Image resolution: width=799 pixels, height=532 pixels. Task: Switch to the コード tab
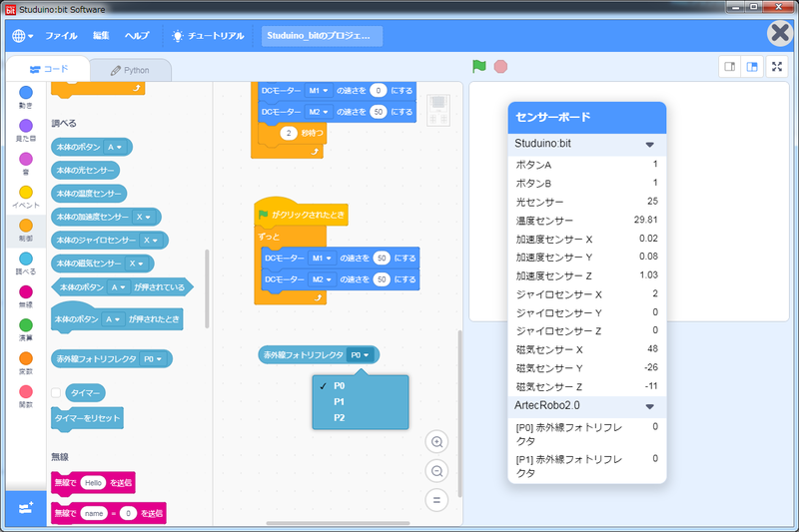coord(48,69)
